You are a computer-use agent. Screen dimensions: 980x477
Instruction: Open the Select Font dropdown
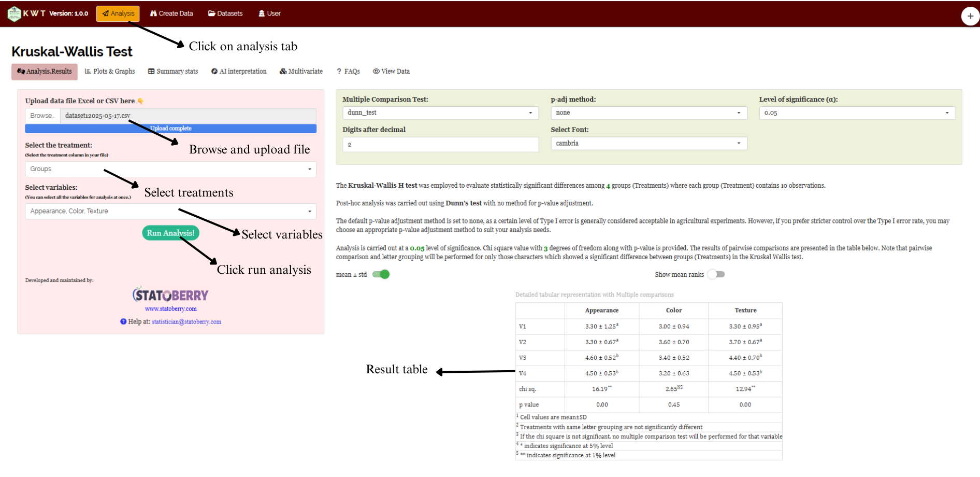coord(648,144)
